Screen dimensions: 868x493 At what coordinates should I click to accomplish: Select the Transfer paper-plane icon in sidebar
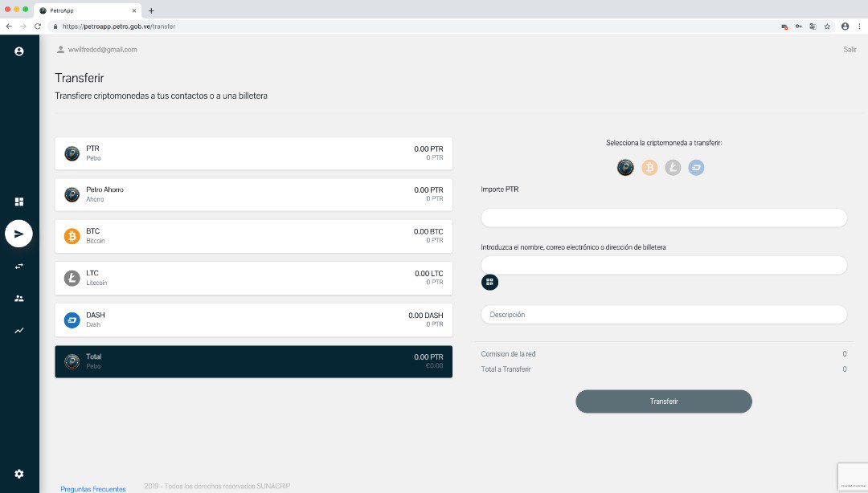(18, 234)
